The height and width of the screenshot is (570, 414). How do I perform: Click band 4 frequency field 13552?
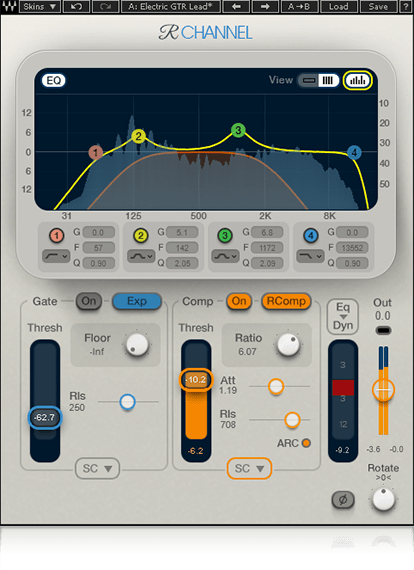click(x=353, y=248)
